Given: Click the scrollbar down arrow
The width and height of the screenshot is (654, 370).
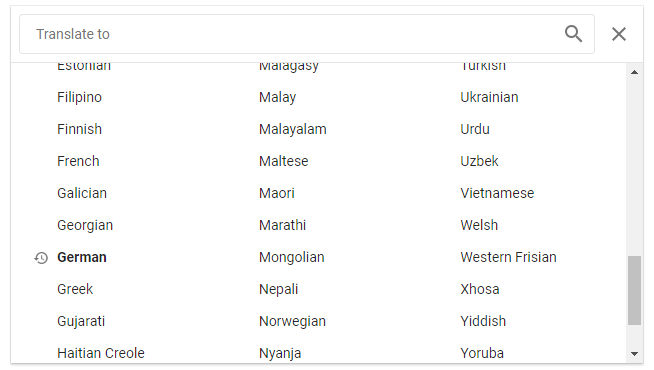Looking at the screenshot, I should [634, 354].
